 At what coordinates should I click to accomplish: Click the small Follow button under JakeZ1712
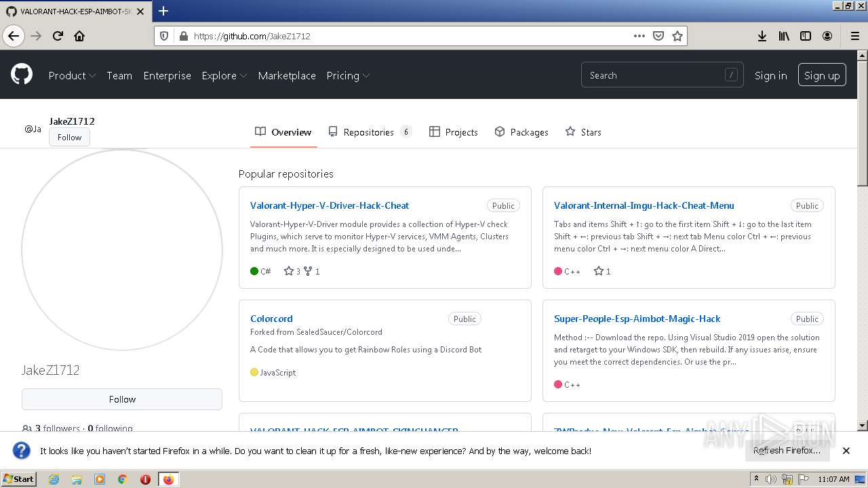(69, 137)
